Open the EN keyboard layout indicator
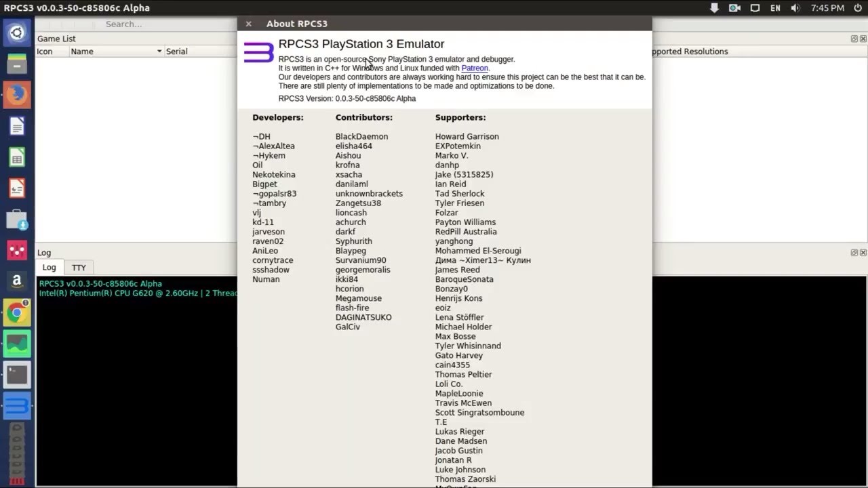Screen dimensions: 868x488 [776, 8]
